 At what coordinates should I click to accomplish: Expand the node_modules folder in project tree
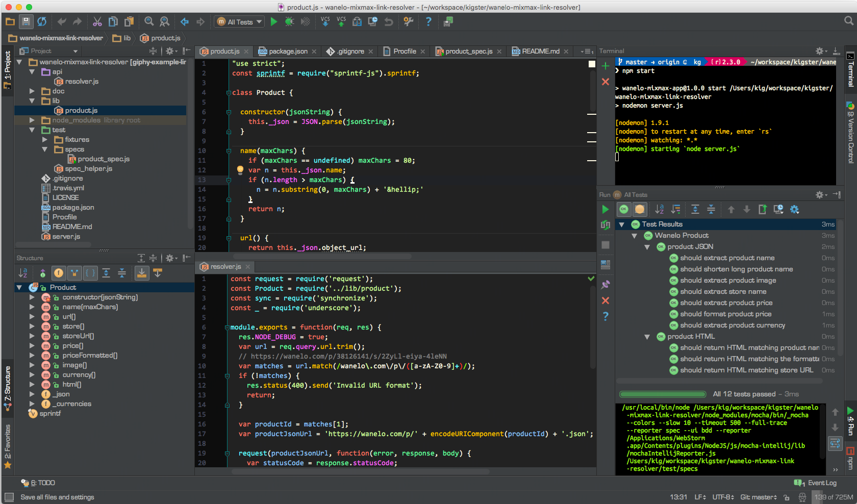pos(32,120)
